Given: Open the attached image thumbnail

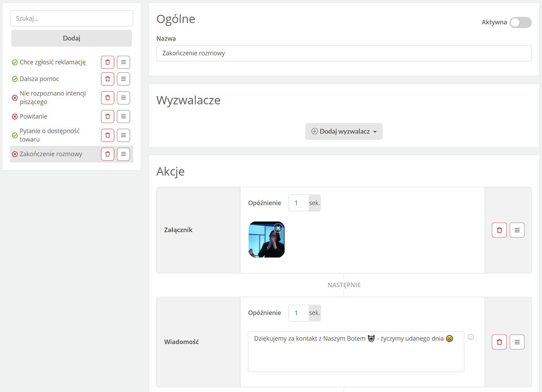Looking at the screenshot, I should tap(266, 239).
